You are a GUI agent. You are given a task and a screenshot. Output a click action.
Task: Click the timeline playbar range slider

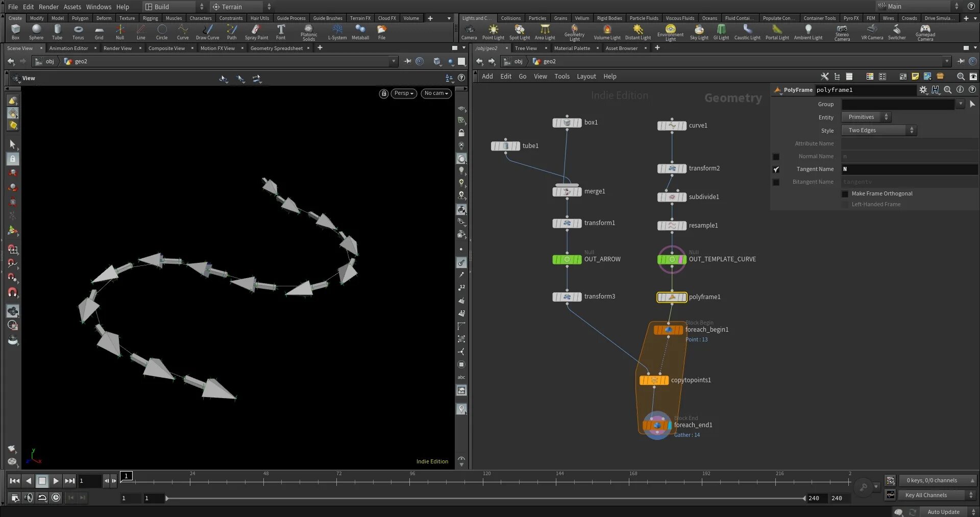pyautogui.click(x=485, y=498)
